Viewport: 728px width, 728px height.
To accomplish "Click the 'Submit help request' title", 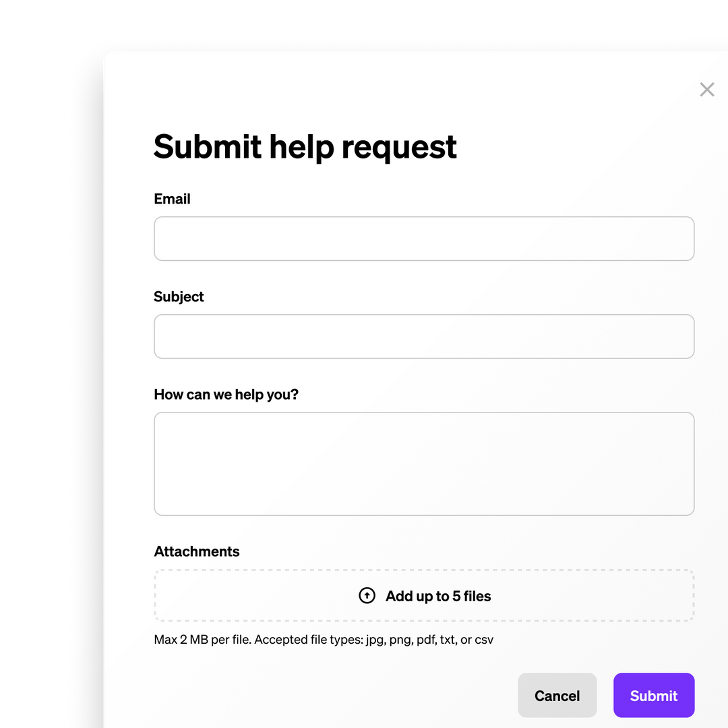I will pos(305,146).
